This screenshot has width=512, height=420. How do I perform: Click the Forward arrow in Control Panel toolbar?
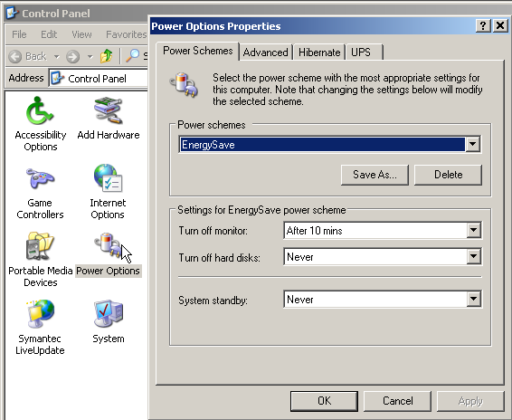click(72, 56)
